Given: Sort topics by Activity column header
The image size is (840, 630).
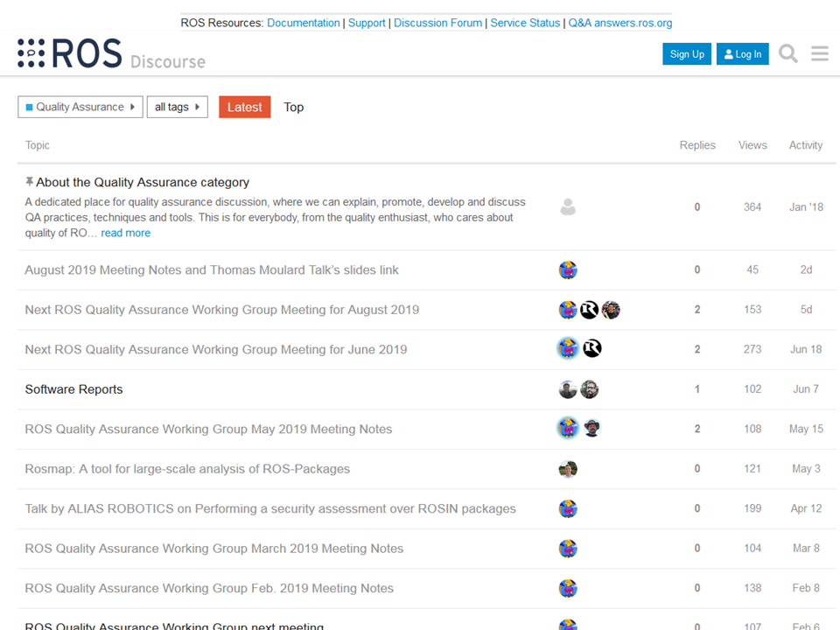Looking at the screenshot, I should point(806,145).
